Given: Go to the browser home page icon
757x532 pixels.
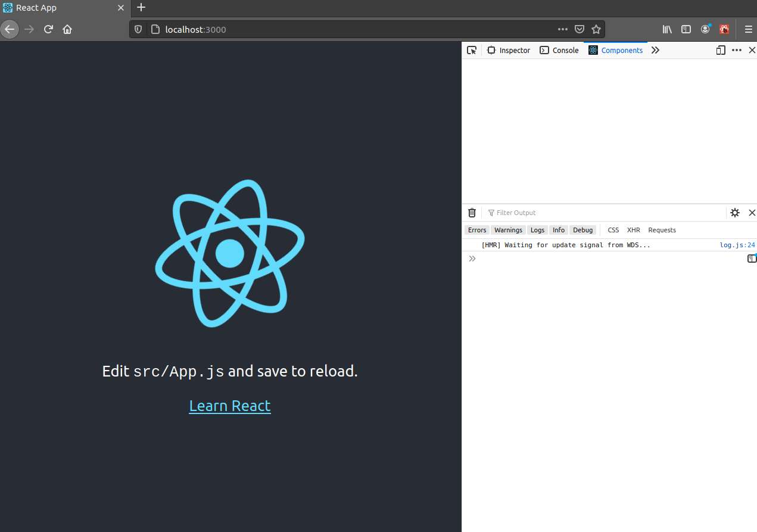Looking at the screenshot, I should point(67,29).
